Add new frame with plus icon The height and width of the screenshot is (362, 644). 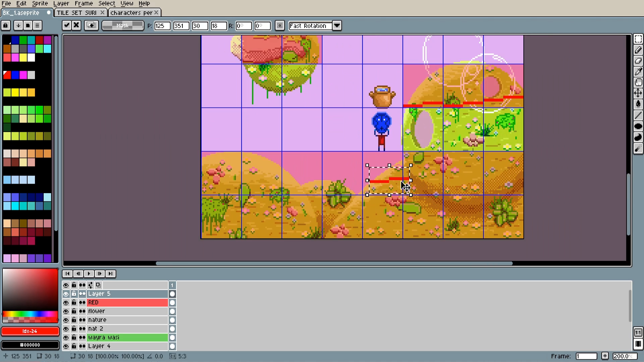tap(605, 356)
